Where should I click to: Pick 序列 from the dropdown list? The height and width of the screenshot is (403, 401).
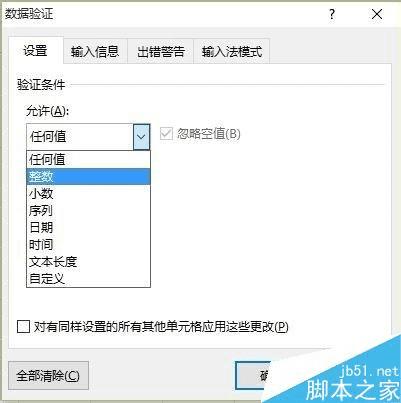point(88,211)
